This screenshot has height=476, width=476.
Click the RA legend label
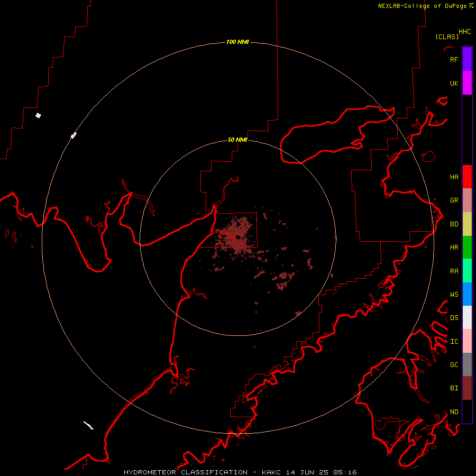pos(454,271)
